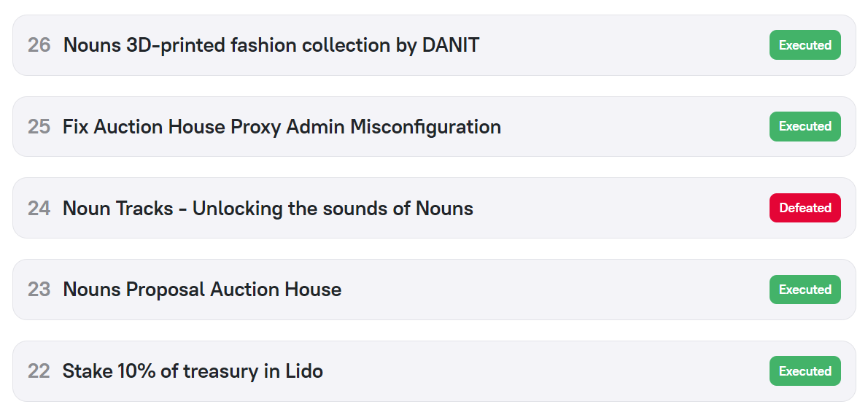Open Noun Tracks proposal title
The image size is (868, 415).
[x=268, y=209]
